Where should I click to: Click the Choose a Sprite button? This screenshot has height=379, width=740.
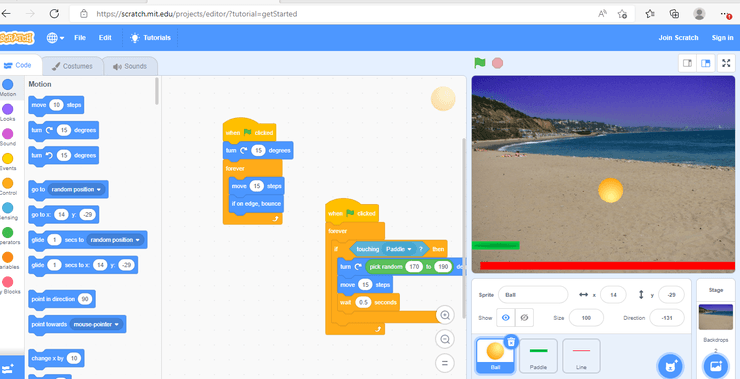click(670, 366)
